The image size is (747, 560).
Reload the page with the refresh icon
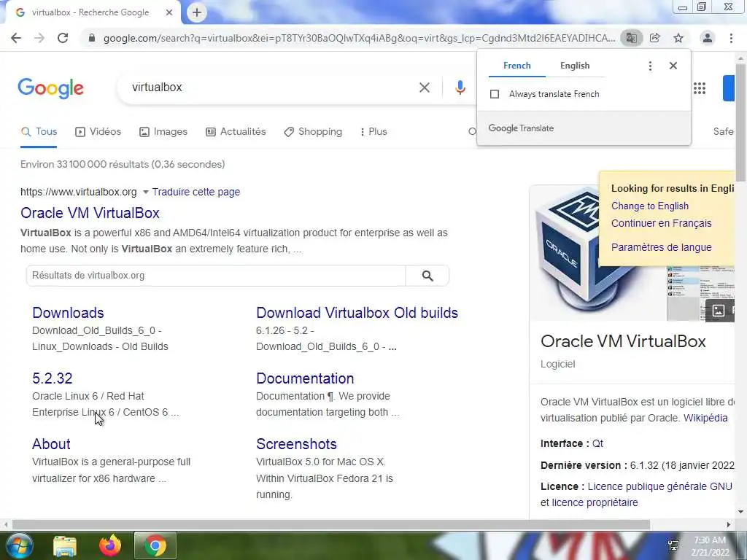pos(63,38)
